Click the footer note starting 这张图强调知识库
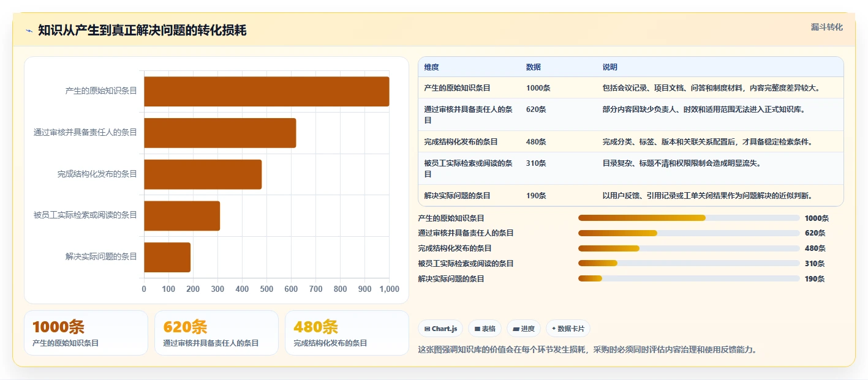Screen dimensions: 868x380 [588, 350]
